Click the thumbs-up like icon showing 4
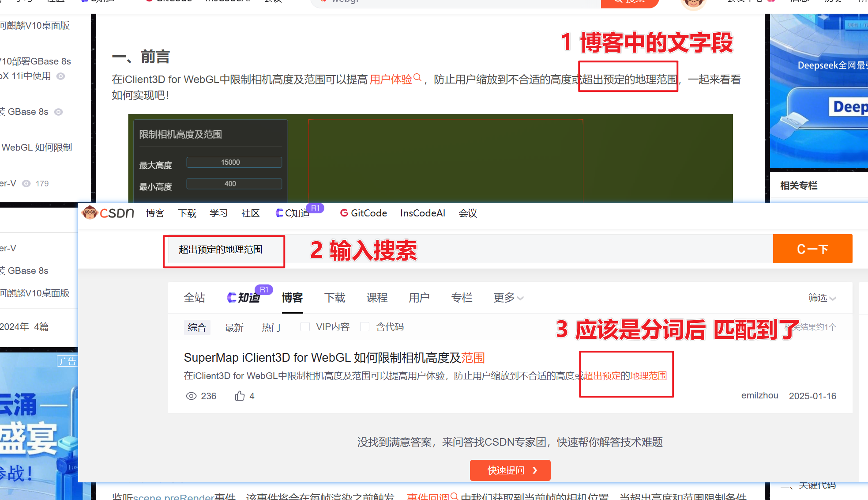The height and width of the screenshot is (500, 868). point(240,396)
